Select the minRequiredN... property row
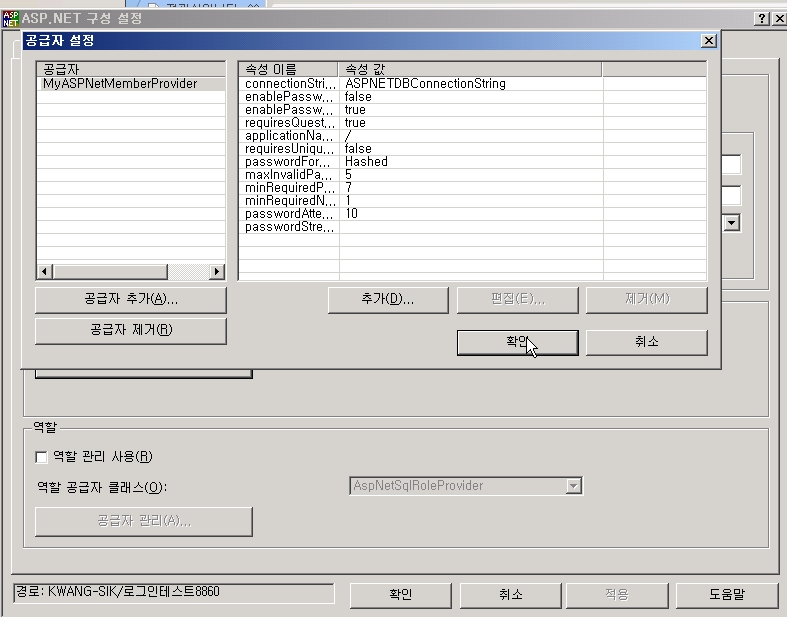Viewport: 787px width, 617px height. [472, 201]
